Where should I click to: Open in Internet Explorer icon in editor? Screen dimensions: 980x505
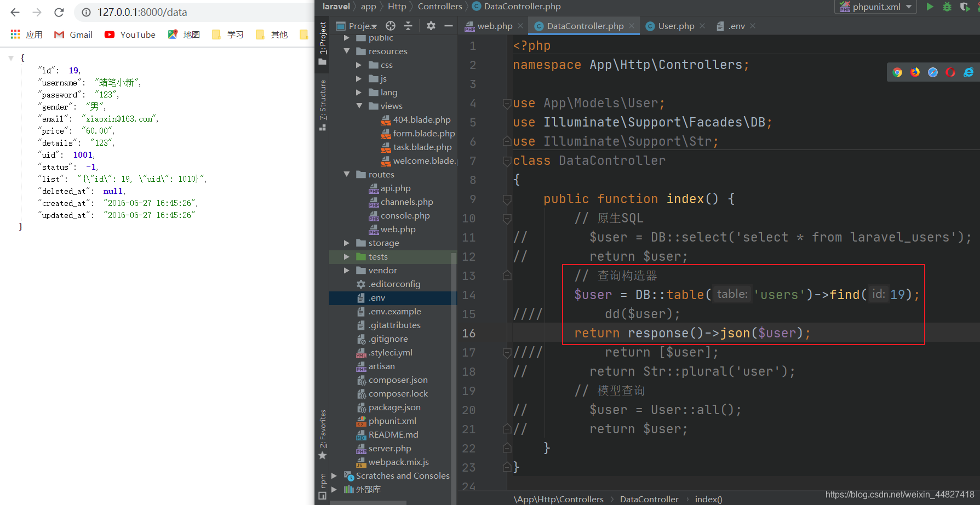tap(968, 72)
